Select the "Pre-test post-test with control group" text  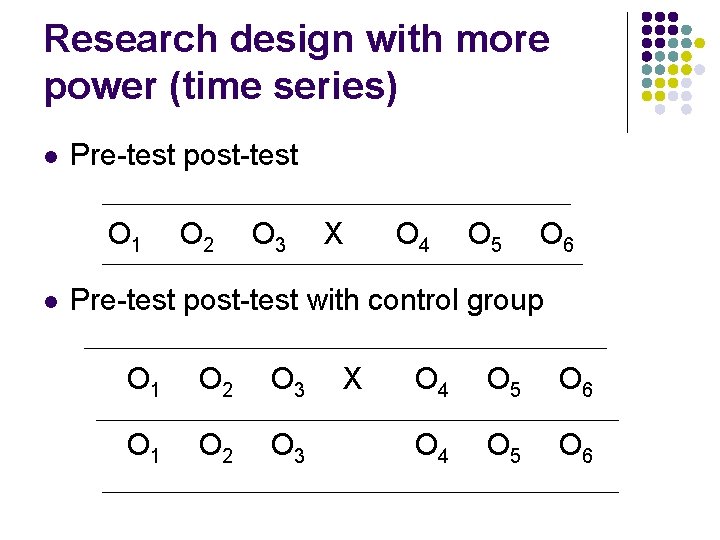coord(307,299)
